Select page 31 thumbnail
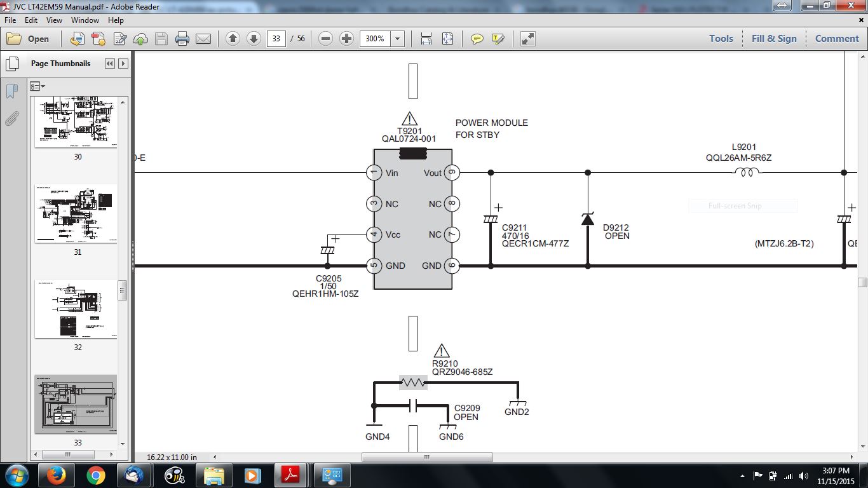Viewport: 868px width, 488px height. pos(76,214)
